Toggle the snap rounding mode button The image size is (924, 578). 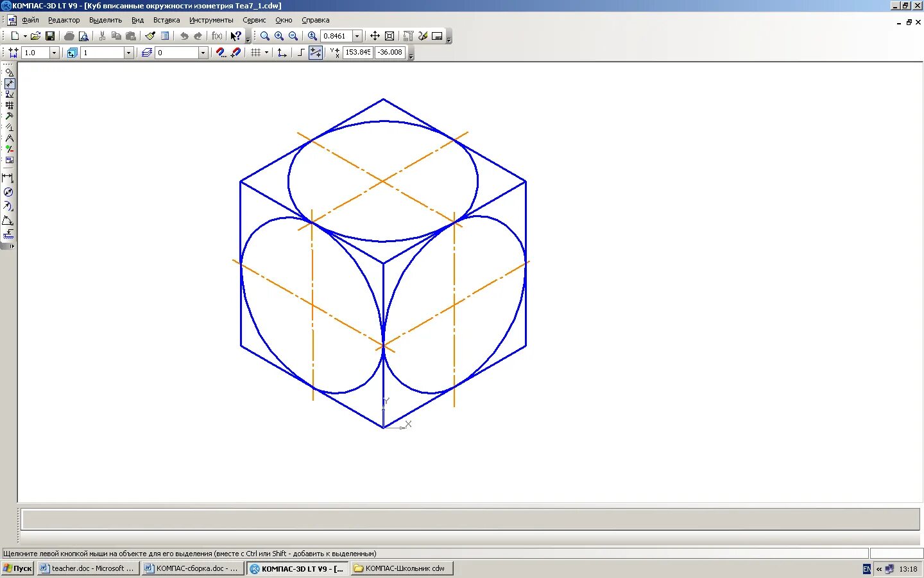point(316,53)
